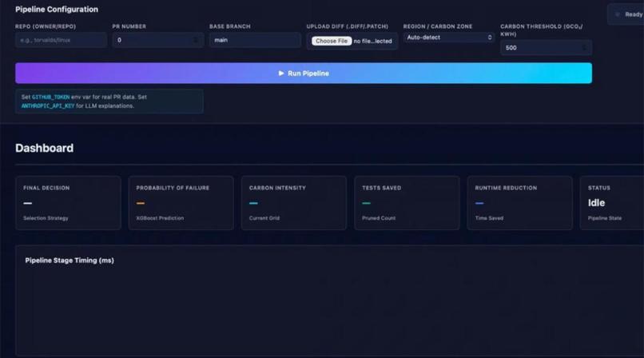Open the Region / Carbon Zone dropdown
Image resolution: width=644 pixels, height=358 pixels.
click(x=449, y=38)
